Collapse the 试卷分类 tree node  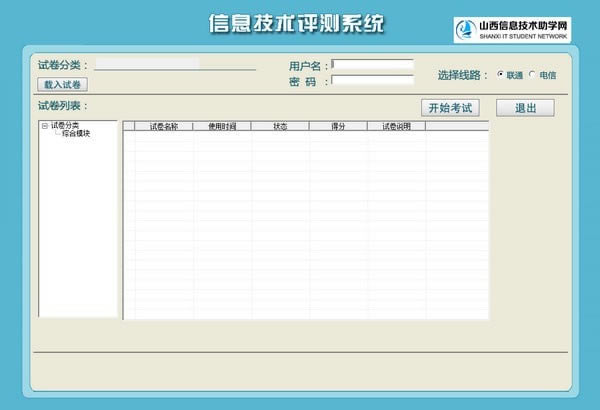[x=44, y=126]
